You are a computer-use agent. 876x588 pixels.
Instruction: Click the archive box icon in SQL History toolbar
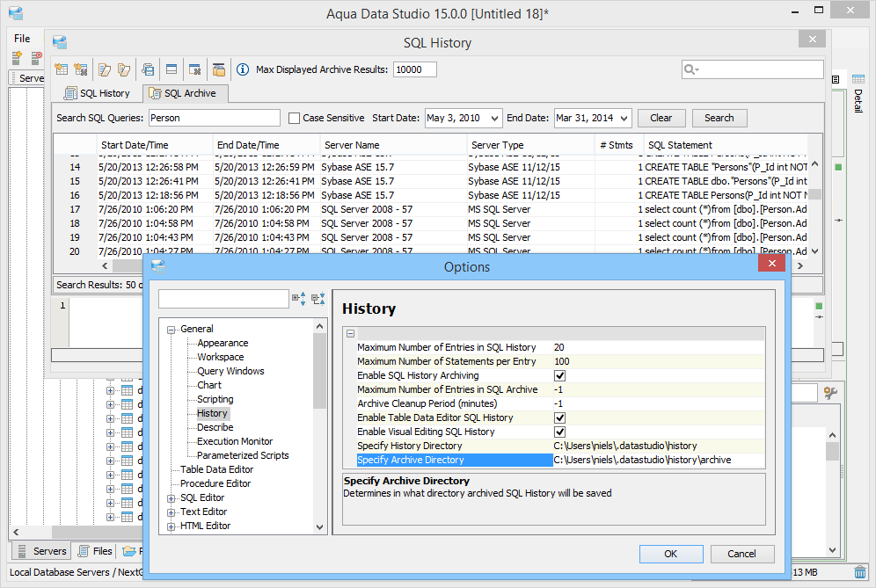pos(219,69)
